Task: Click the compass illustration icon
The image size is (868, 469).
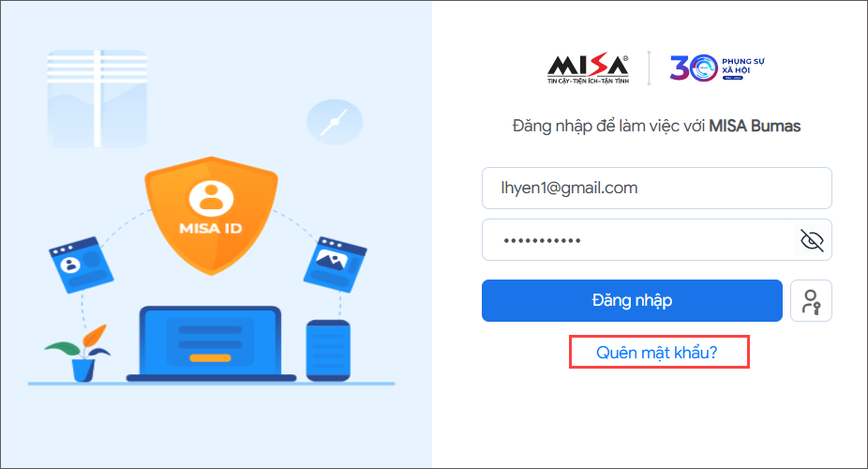Action: tap(335, 122)
